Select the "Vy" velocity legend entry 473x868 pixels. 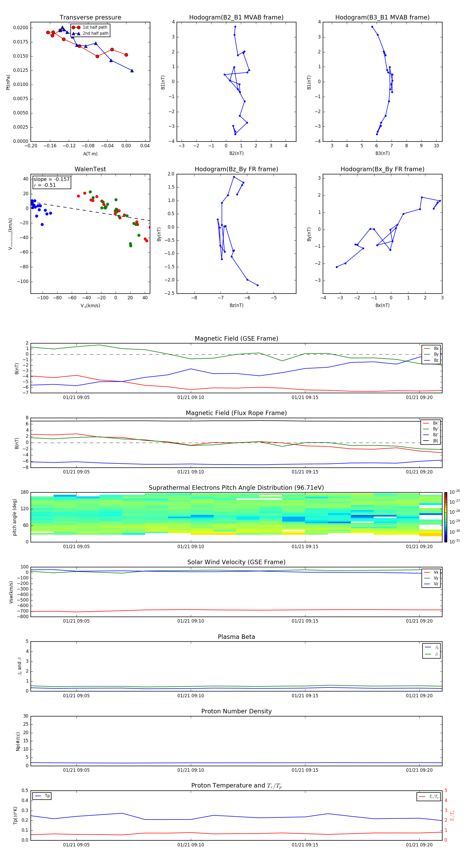[x=431, y=578]
